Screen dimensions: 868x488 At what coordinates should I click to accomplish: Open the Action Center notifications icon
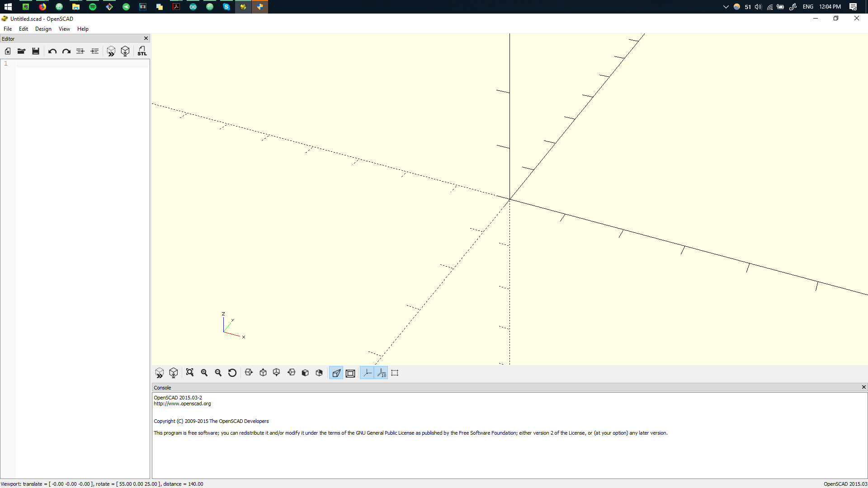pyautogui.click(x=853, y=7)
